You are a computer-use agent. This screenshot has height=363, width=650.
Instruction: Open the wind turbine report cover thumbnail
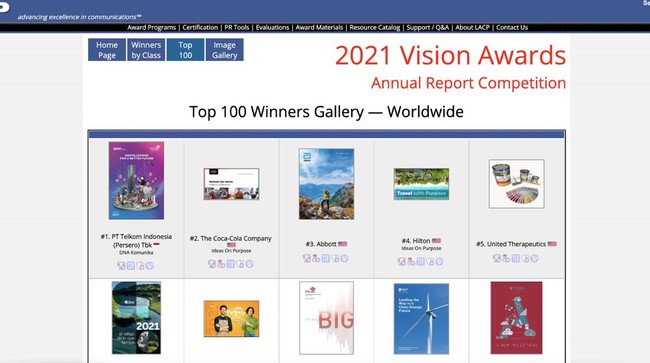point(421,319)
